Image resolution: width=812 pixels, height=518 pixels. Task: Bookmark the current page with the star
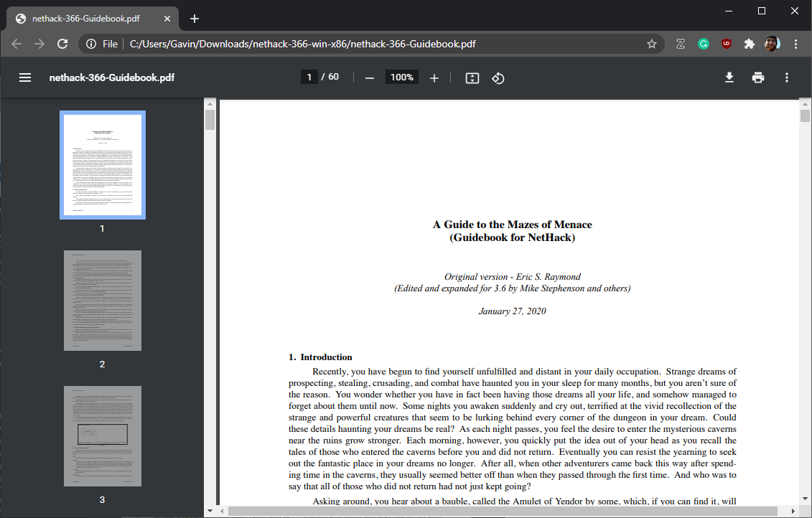[x=651, y=44]
